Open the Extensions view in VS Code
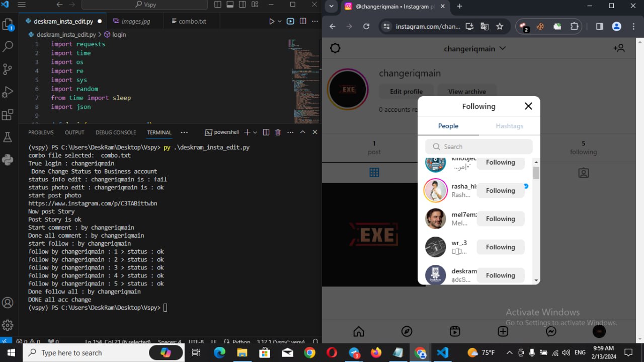Screen dimensions: 644x362 pyautogui.click(x=8, y=115)
